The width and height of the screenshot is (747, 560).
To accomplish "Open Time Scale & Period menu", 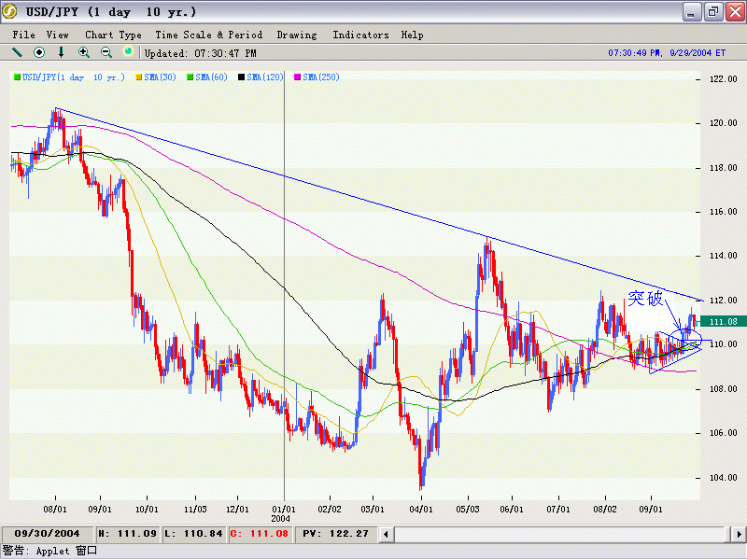I will 208,35.
